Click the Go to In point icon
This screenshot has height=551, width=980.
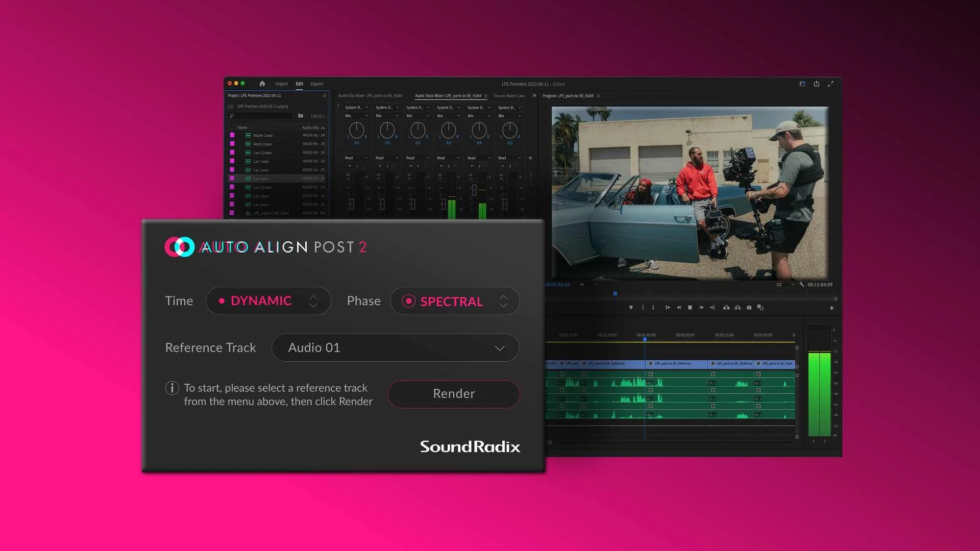coord(667,308)
